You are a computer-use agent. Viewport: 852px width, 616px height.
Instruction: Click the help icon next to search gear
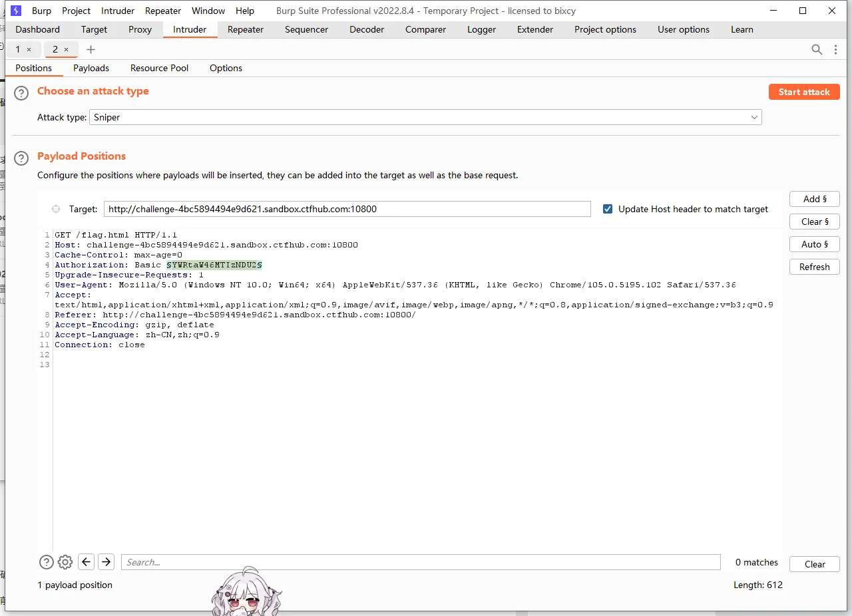[x=46, y=562]
